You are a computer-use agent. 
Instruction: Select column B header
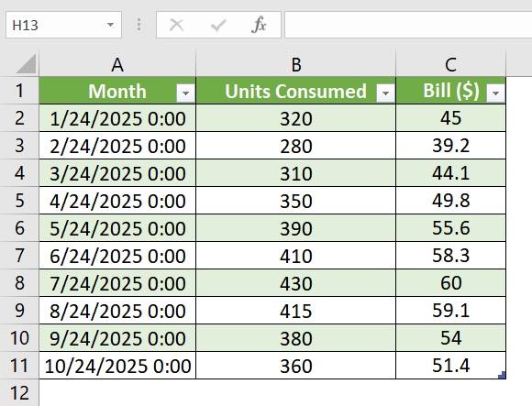point(296,64)
